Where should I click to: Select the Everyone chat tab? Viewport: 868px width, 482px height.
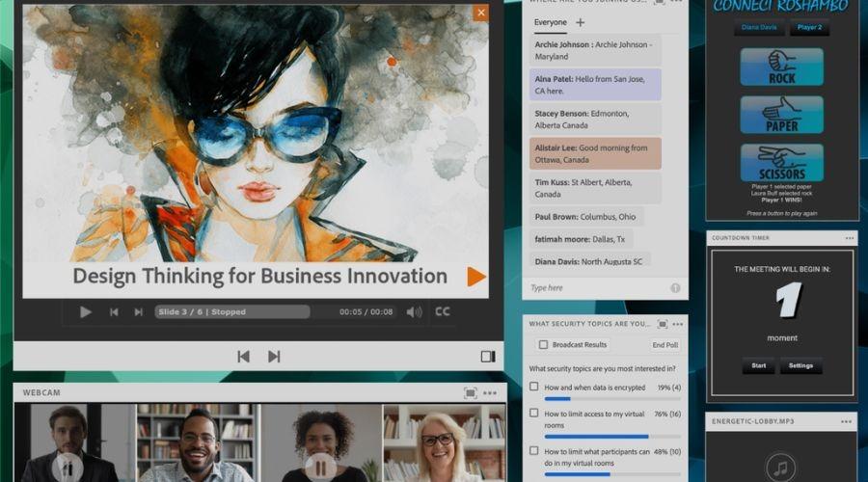coord(551,22)
